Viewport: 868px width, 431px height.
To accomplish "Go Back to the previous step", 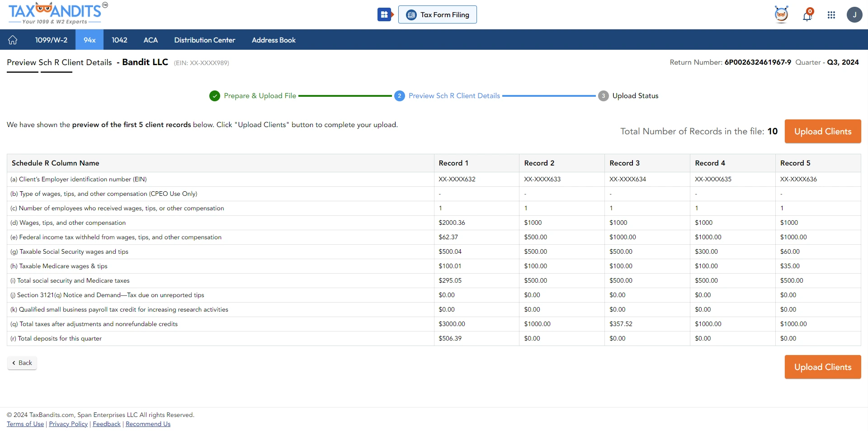I will coord(22,363).
